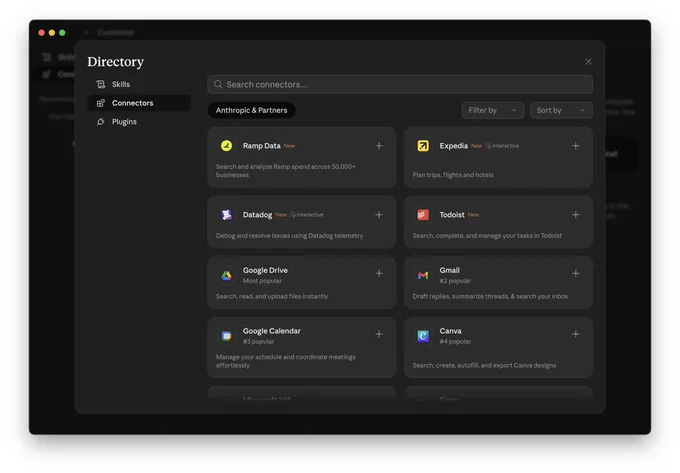Viewport: 680px width, 473px height.
Task: Click the Interactive badge on Datadog
Action: coord(307,215)
